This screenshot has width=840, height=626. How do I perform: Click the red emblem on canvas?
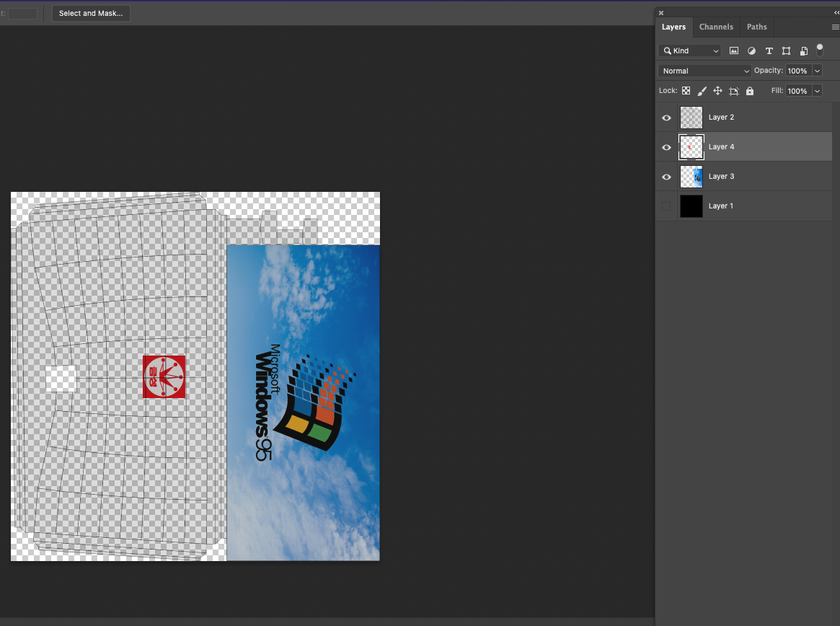(164, 376)
